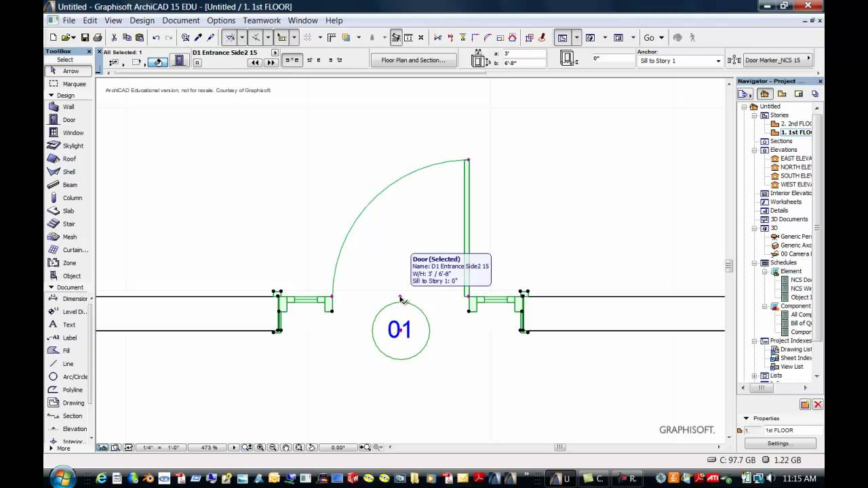Pick the Arc/Circle tool
Image resolution: width=868 pixels, height=488 pixels.
point(68,377)
